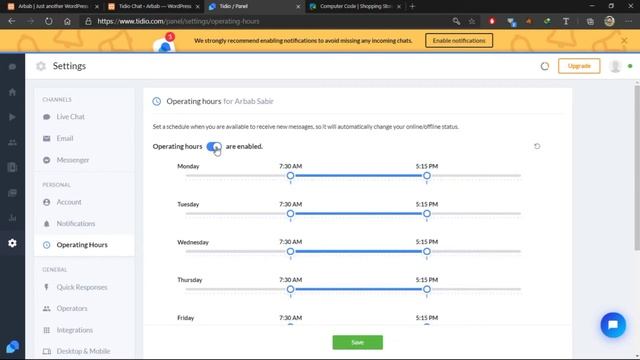The height and width of the screenshot is (360, 640).
Task: Switch to Computer Code Shopping tab
Action: [x=355, y=7]
